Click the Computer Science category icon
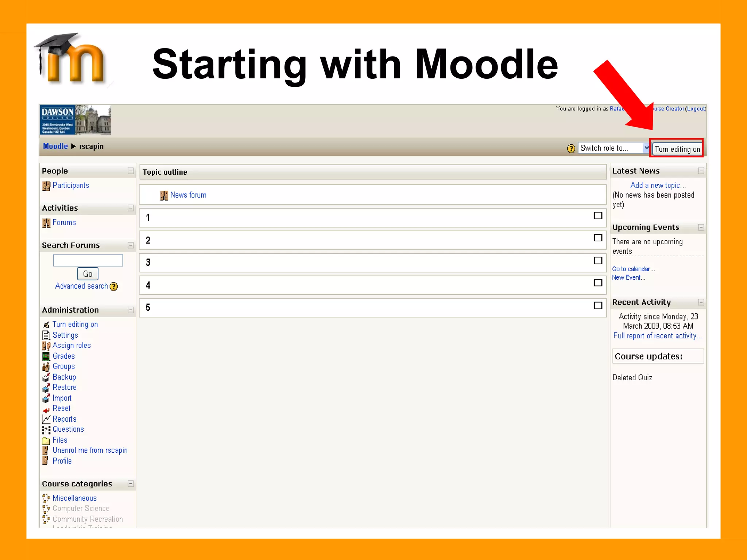Viewport: 747px width, 560px height. (x=46, y=509)
